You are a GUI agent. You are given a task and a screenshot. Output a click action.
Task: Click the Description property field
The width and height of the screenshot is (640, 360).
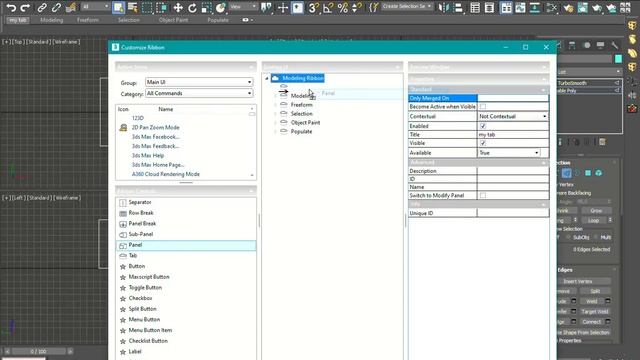point(513,171)
